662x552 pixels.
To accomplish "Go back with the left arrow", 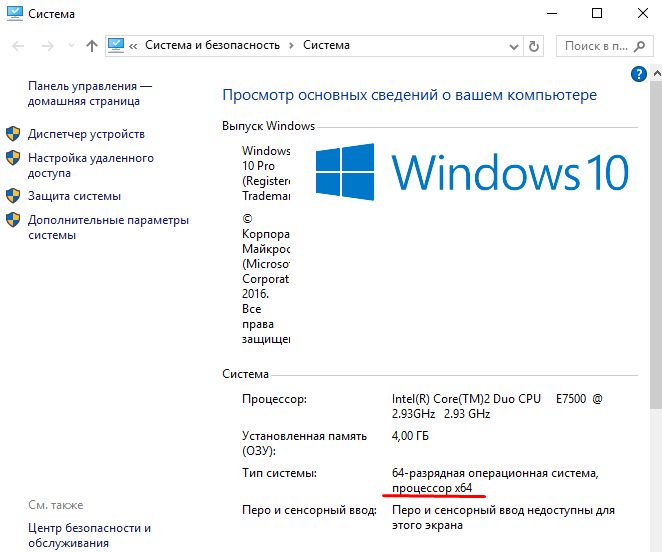I will click(18, 46).
